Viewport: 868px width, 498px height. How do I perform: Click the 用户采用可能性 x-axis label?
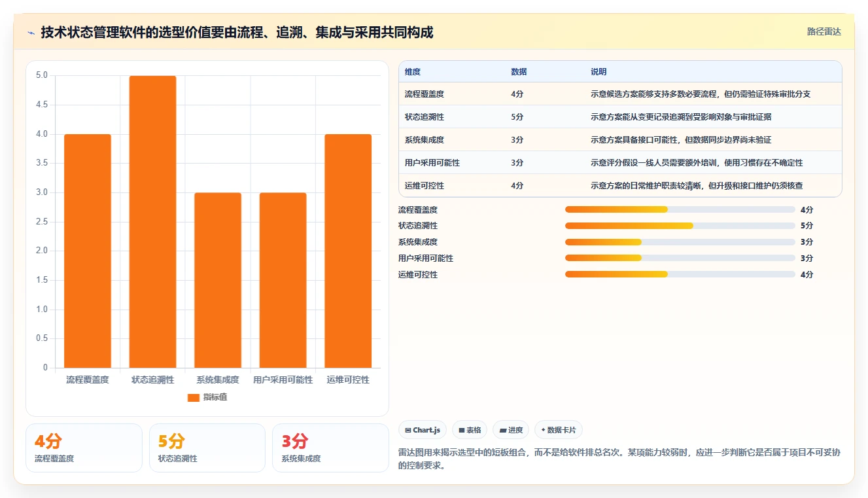click(283, 380)
